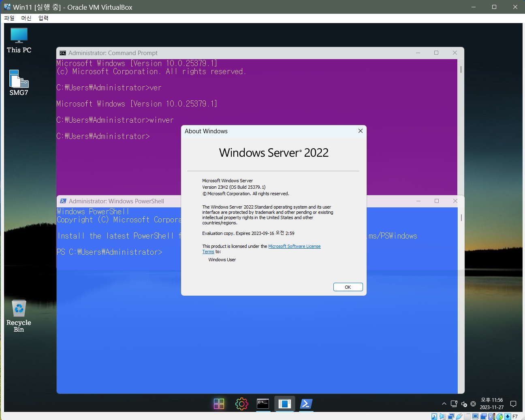Click the VirtualBox window title icon
The height and width of the screenshot is (420, 525).
(x=7, y=7)
